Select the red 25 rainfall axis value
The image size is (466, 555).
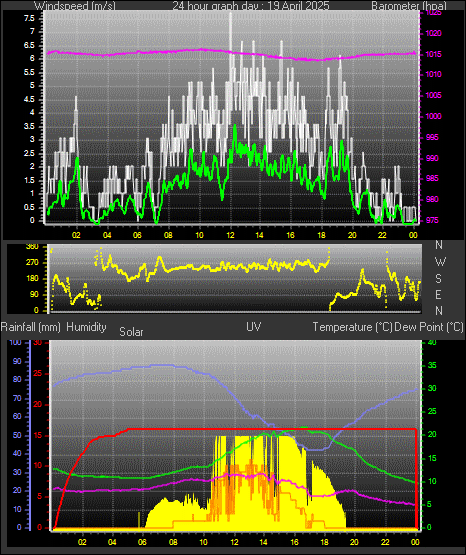coord(38,373)
